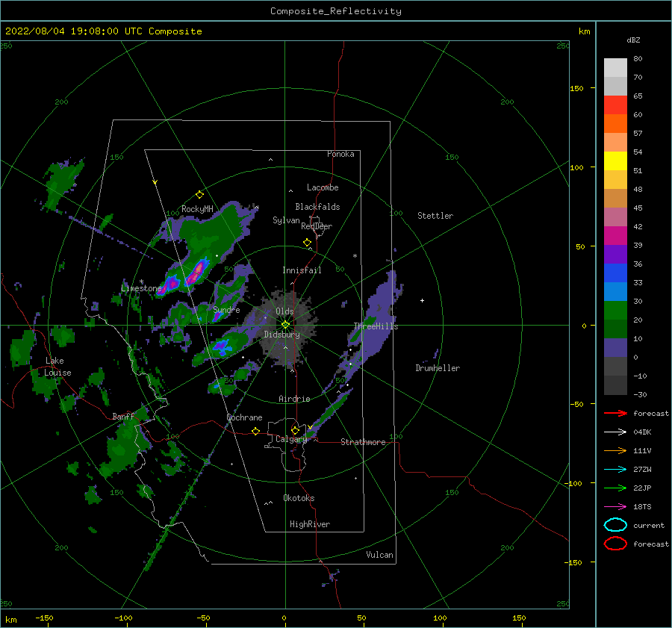Click the blue storm cell over Sundre
The height and width of the screenshot is (628, 672).
[x=218, y=317]
